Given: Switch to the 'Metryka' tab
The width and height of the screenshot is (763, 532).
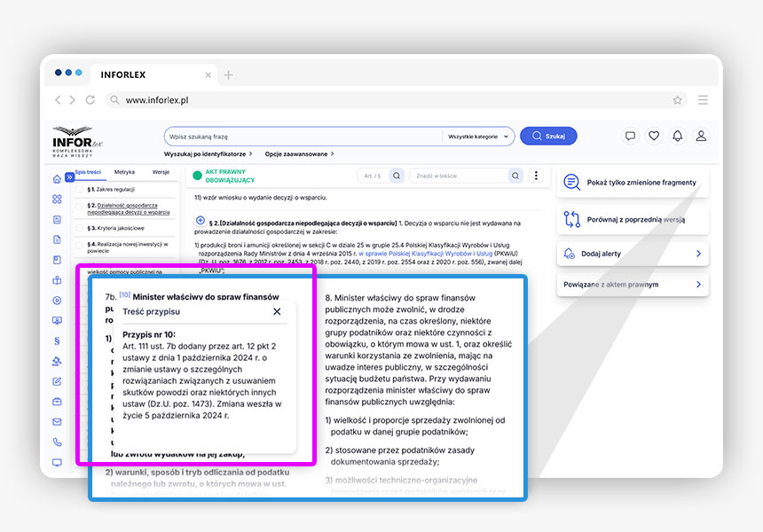Looking at the screenshot, I should coord(124,172).
